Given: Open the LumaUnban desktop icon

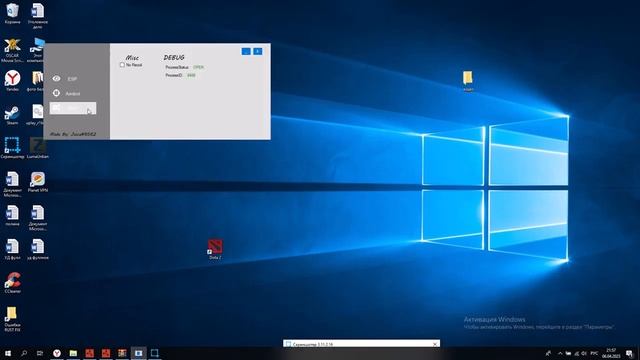Looking at the screenshot, I should click(38, 148).
